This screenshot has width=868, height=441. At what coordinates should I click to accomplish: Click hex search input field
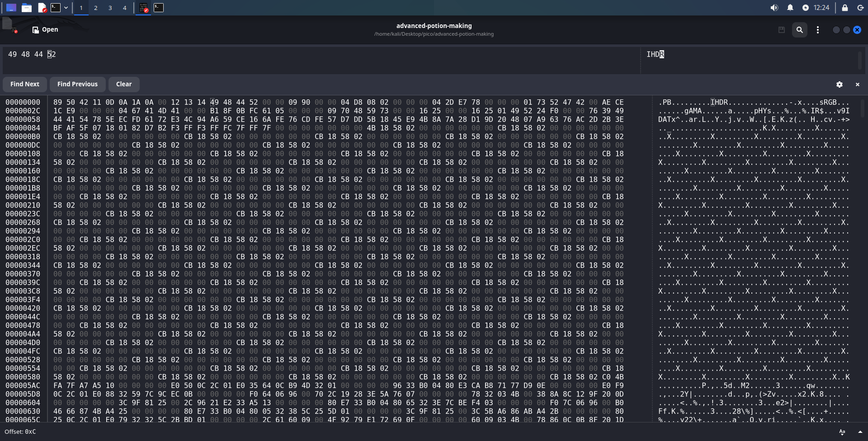316,59
